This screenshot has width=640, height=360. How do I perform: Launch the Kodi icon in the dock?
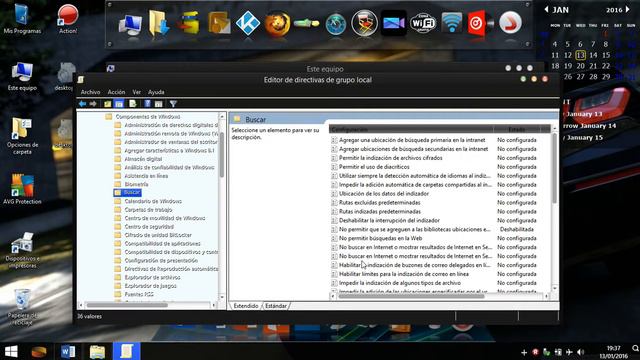248,23
